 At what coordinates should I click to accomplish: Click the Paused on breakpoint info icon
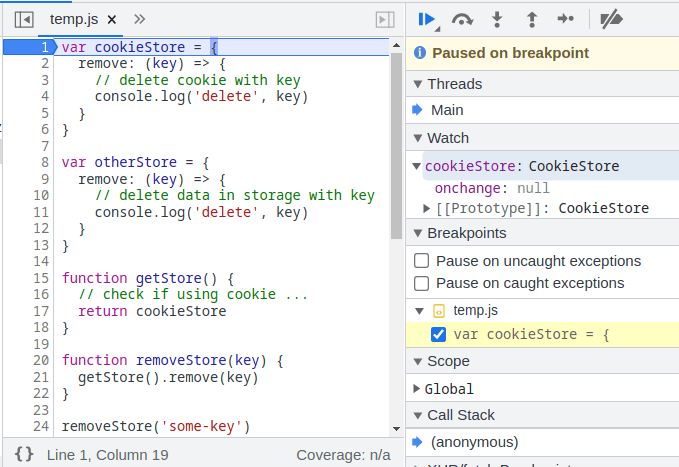420,53
